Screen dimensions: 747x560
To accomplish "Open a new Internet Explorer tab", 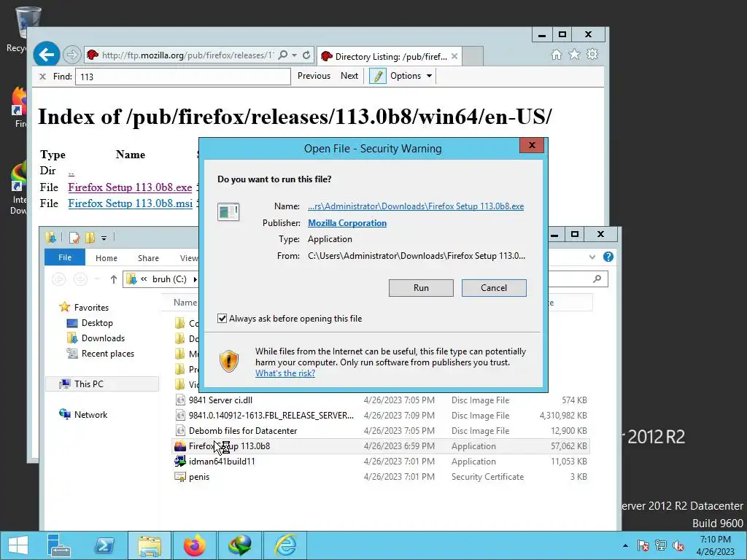I will pos(473,57).
